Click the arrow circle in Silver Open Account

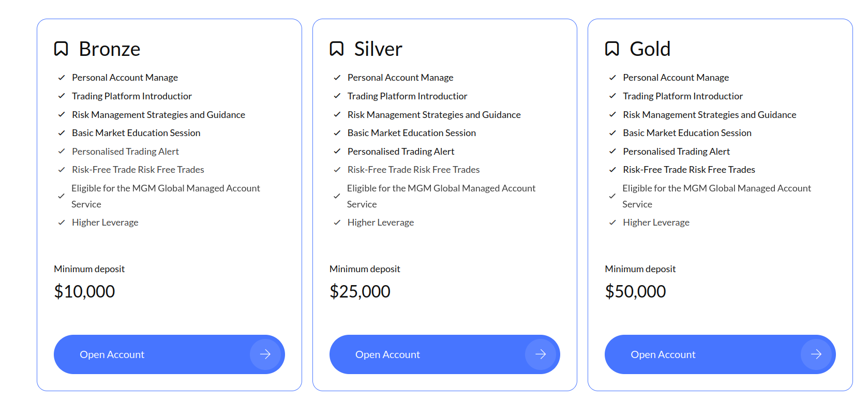click(x=541, y=354)
